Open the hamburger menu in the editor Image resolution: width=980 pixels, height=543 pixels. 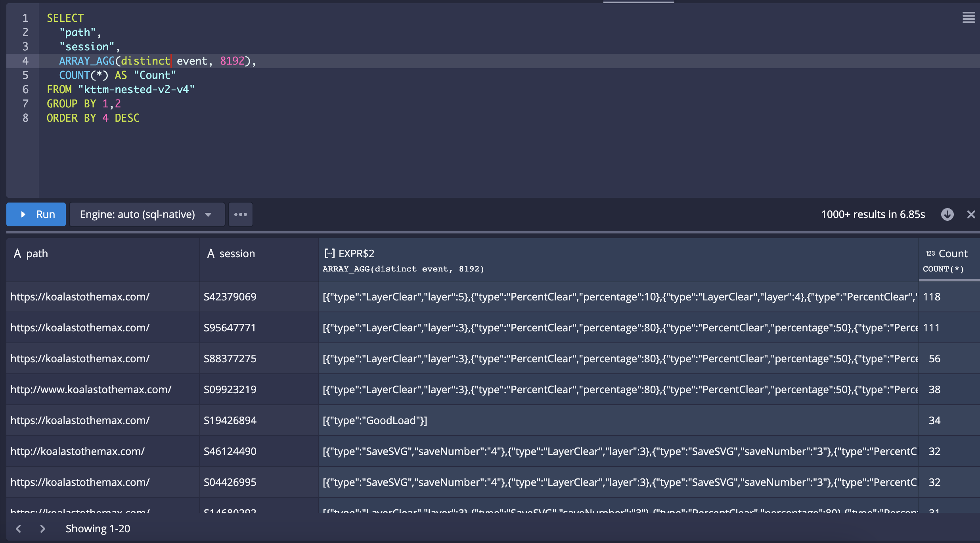coord(969,17)
